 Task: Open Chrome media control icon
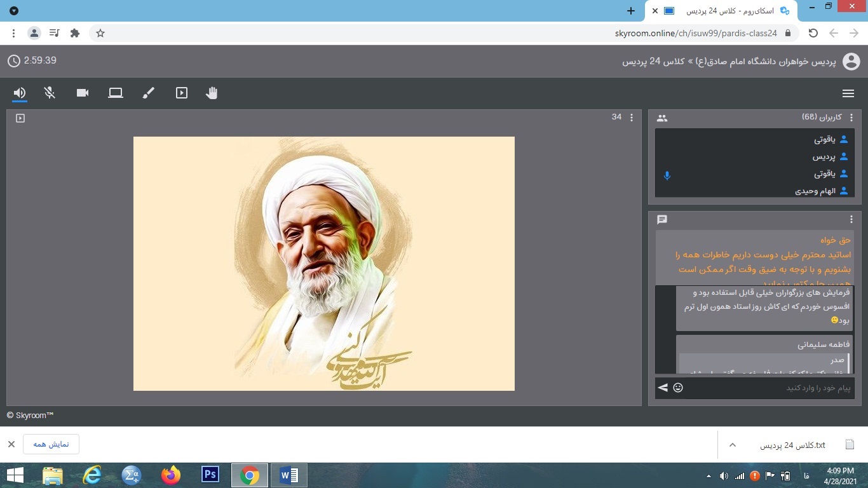point(55,33)
